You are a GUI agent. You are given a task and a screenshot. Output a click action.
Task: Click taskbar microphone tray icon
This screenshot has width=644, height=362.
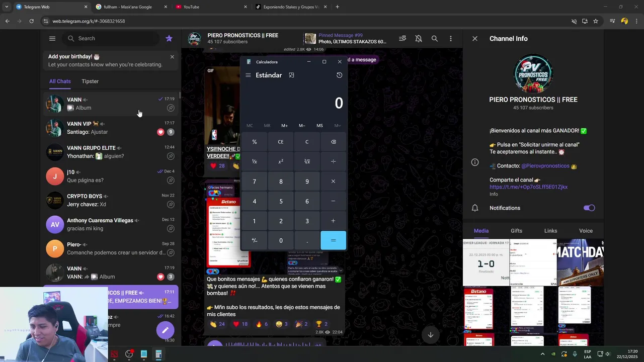(x=575, y=354)
